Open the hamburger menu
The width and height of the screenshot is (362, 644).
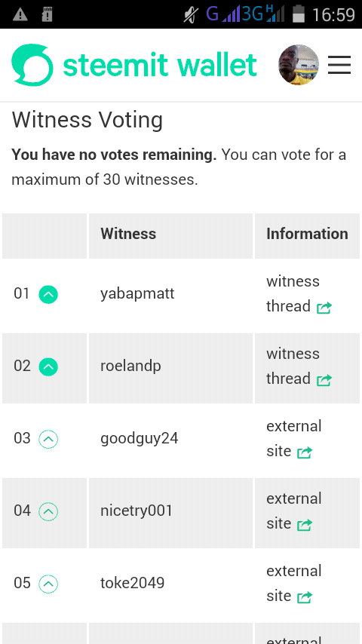[339, 65]
